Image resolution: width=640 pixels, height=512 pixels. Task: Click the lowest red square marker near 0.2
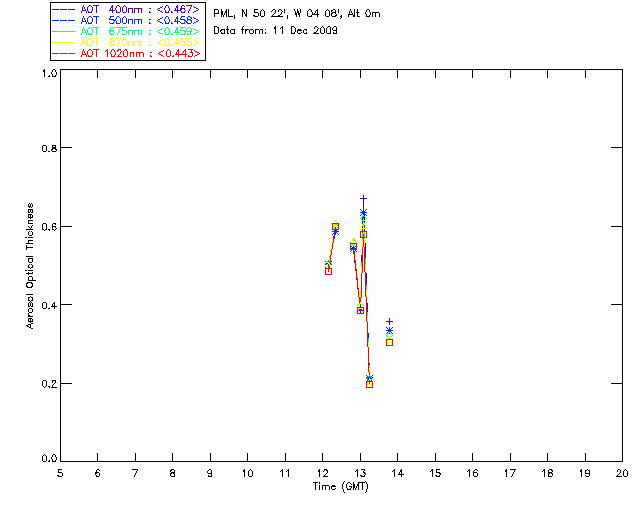click(369, 384)
